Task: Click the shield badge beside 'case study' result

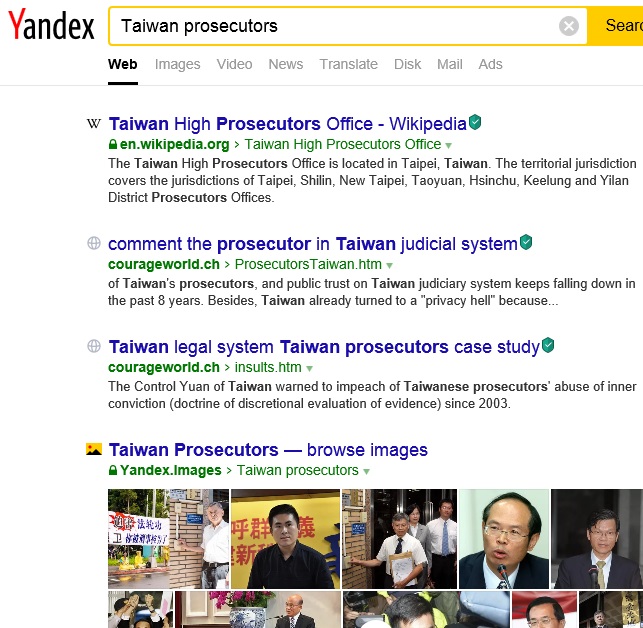Action: pyautogui.click(x=548, y=345)
